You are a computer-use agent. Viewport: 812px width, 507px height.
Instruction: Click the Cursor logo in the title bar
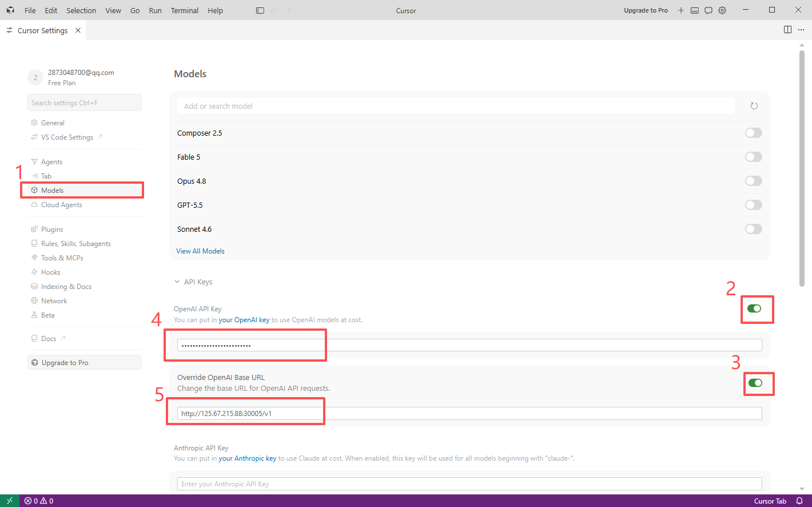point(10,10)
